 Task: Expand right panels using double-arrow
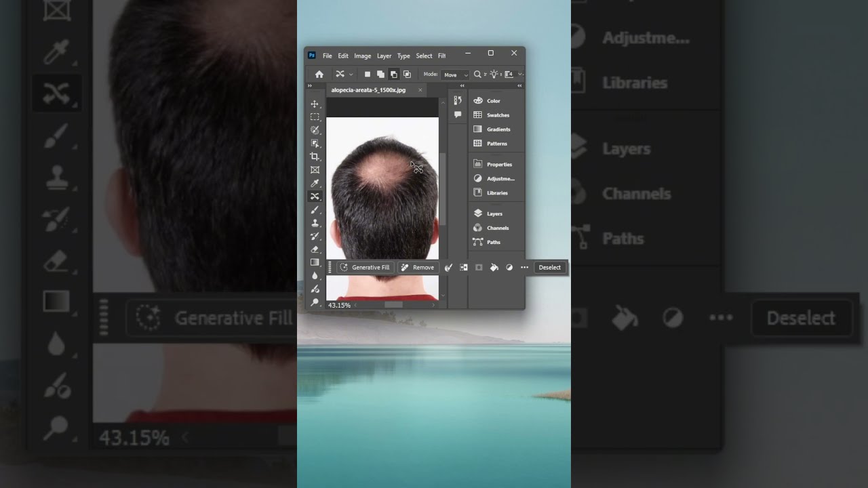coord(520,86)
